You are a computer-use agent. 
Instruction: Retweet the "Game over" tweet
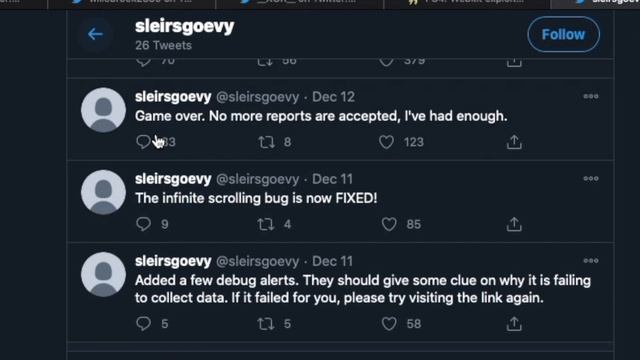click(266, 142)
